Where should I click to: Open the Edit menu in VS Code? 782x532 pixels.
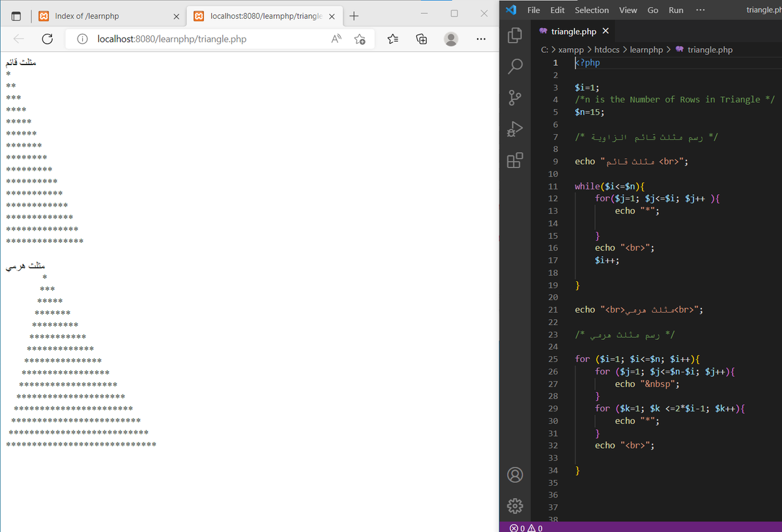557,10
